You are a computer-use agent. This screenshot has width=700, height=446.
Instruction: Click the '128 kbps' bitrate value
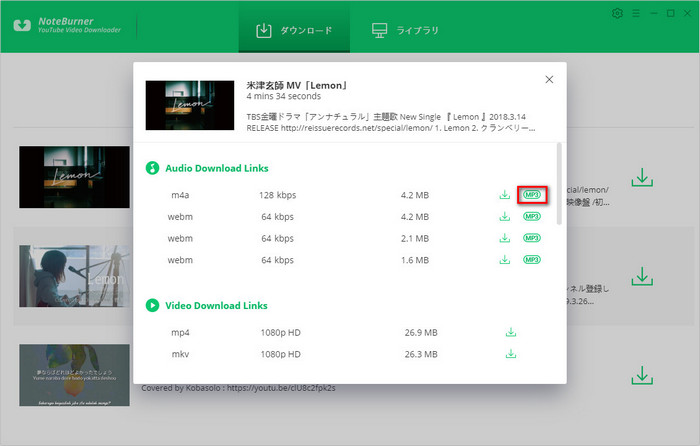pos(278,195)
